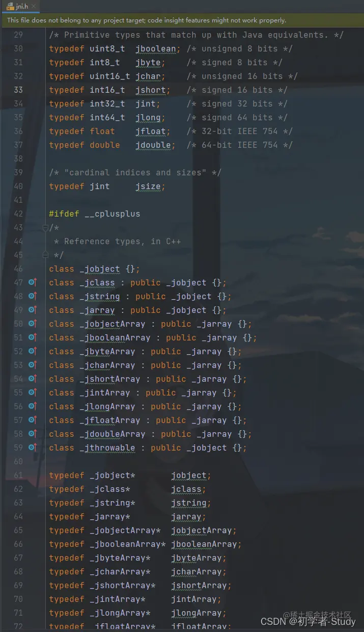Image resolution: width=364 pixels, height=632 pixels.
Task: Click the "cardinal indices and sizes" comment
Action: pyautogui.click(x=135, y=173)
